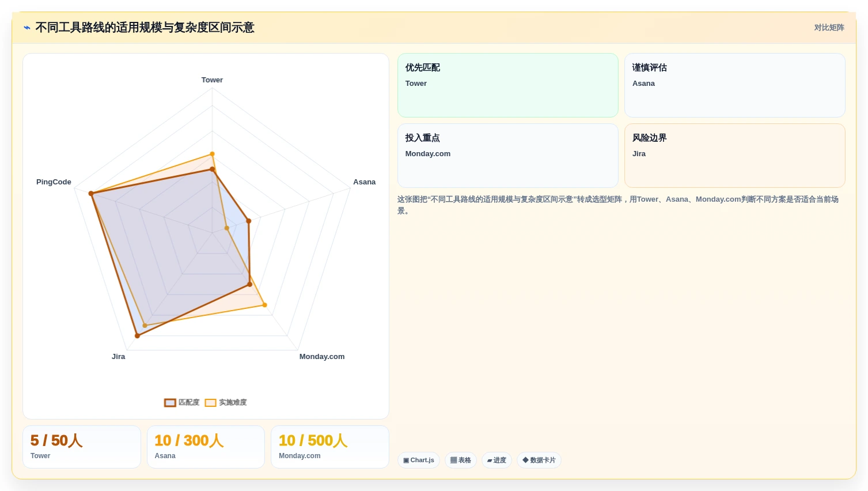868x491 pixels.
Task: Click the 10 / 500人 Monday.com stat card
Action: [x=330, y=447]
